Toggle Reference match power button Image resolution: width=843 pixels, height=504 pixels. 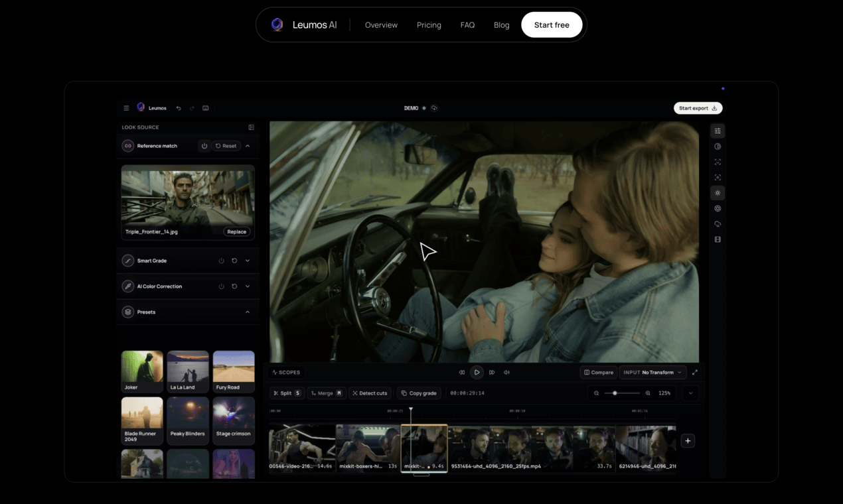tap(204, 146)
